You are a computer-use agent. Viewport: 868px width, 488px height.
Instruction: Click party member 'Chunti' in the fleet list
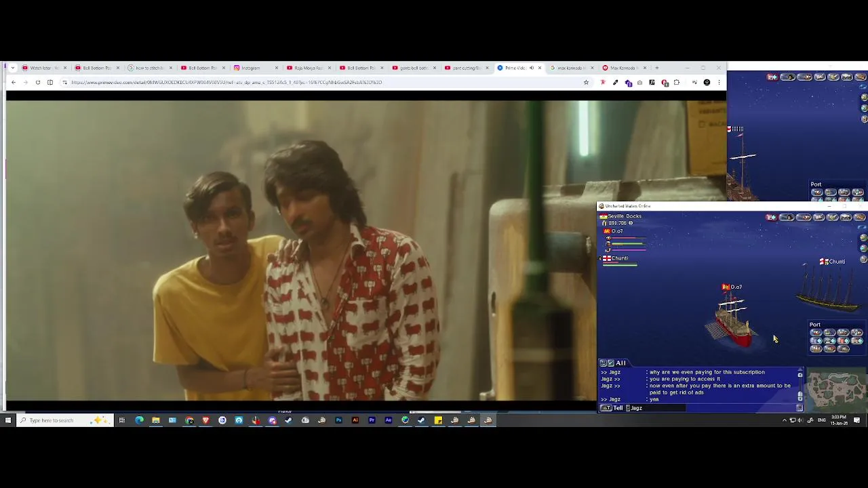tap(618, 258)
